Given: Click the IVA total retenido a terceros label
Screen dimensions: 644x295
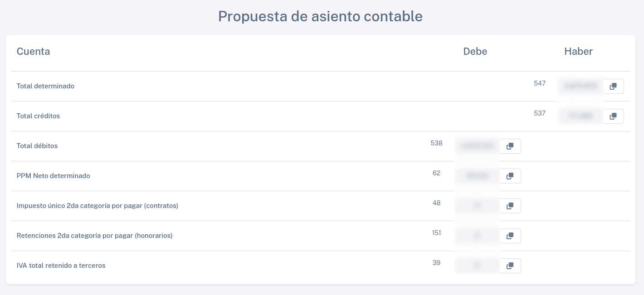Looking at the screenshot, I should (61, 266).
